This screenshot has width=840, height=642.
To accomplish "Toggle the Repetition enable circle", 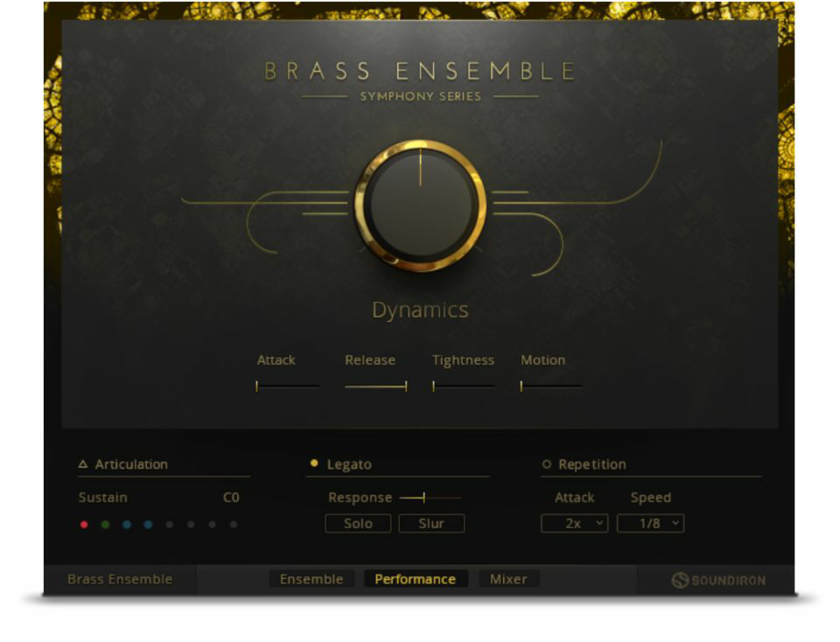I will 546,464.
